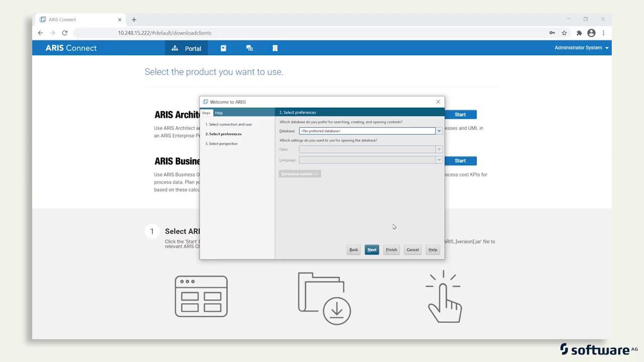The width and height of the screenshot is (644, 362).
Task: Click the saved passwords key icon
Action: click(552, 33)
